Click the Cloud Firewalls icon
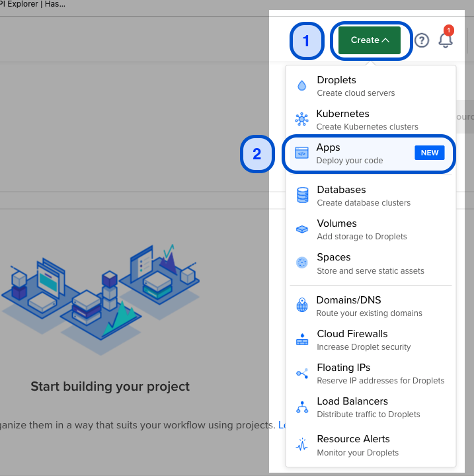 point(302,339)
